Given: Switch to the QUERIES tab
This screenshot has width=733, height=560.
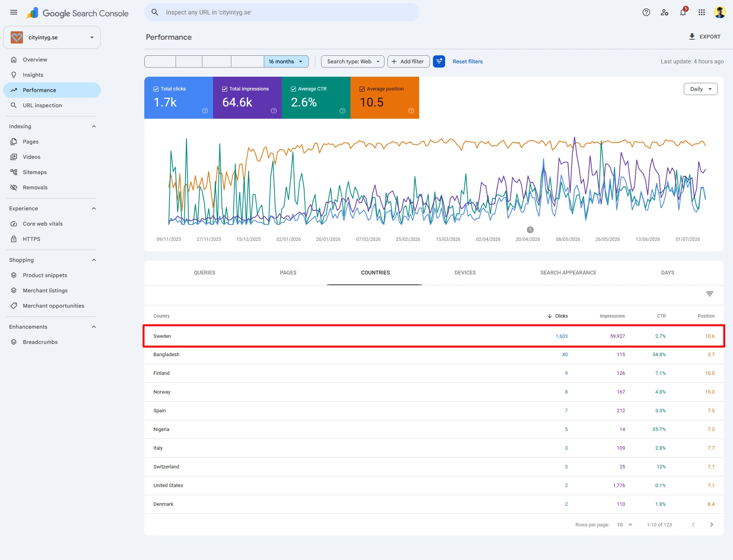Looking at the screenshot, I should 205,273.
